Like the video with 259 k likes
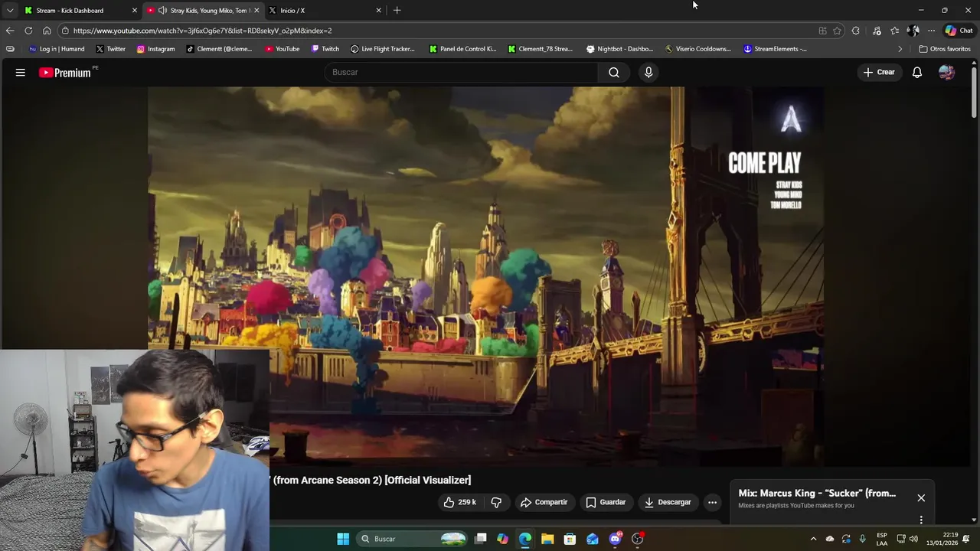 click(459, 502)
